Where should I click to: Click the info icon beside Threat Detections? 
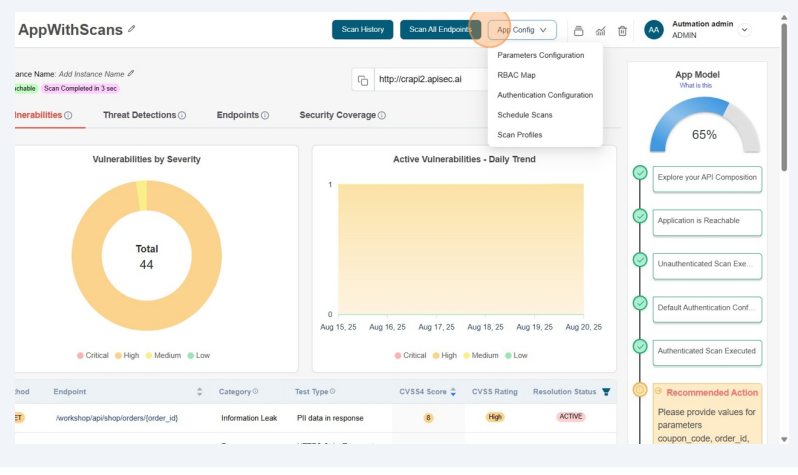[x=182, y=116]
